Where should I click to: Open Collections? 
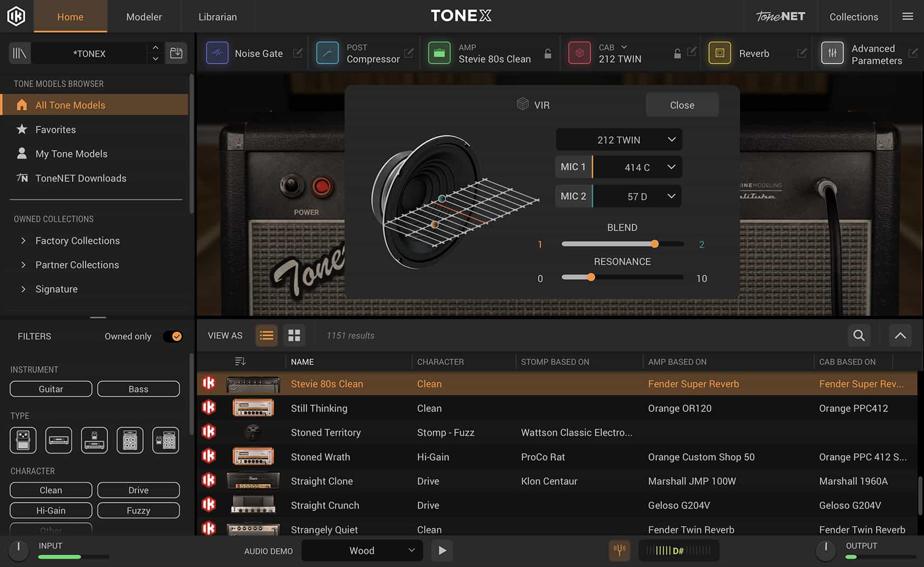click(x=854, y=16)
